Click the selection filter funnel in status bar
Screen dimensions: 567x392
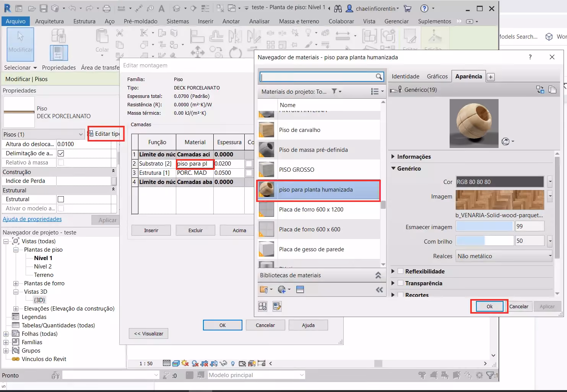[x=491, y=375]
